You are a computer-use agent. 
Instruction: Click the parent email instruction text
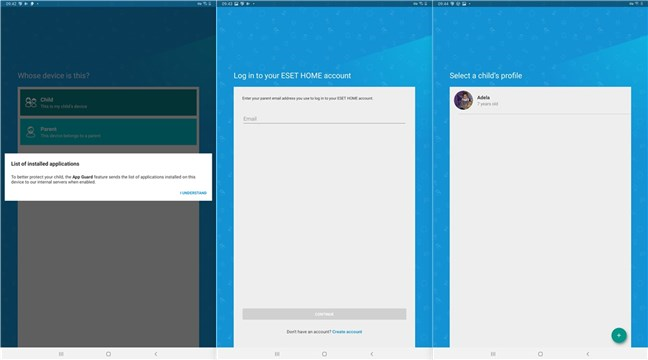coord(307,98)
